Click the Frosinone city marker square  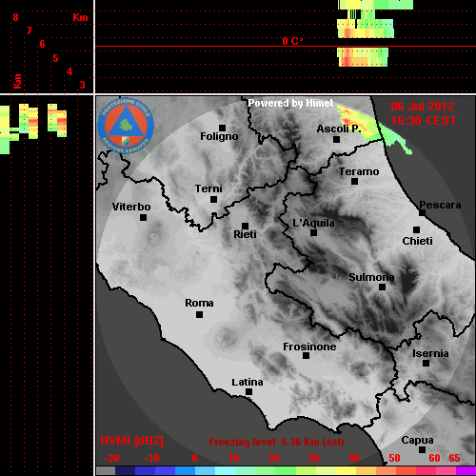(306, 355)
